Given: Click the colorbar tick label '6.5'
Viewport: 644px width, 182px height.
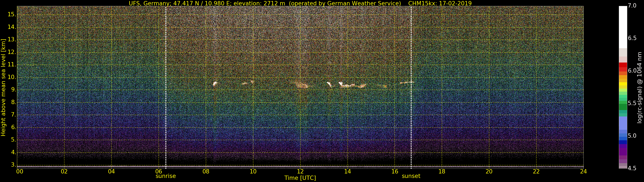Looking at the screenshot, I should click(x=632, y=38).
